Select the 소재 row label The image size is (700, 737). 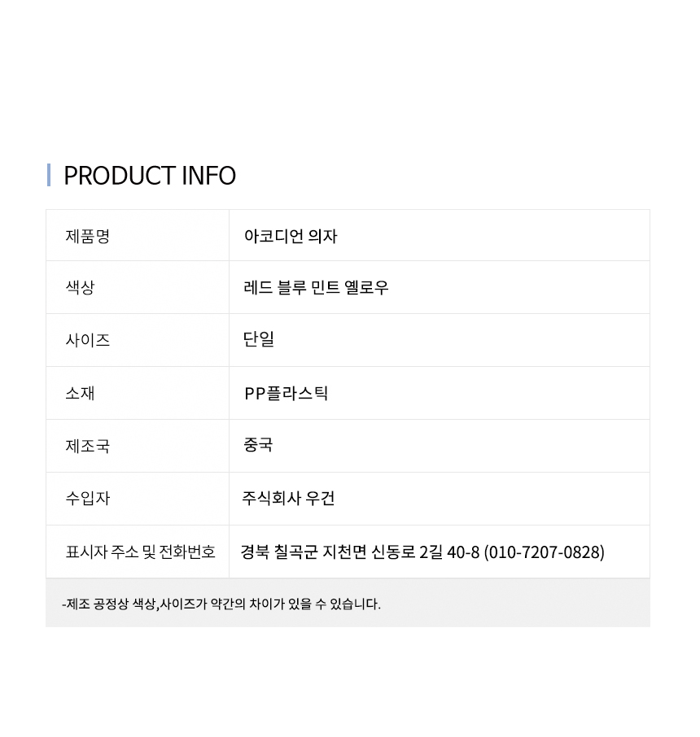80,393
